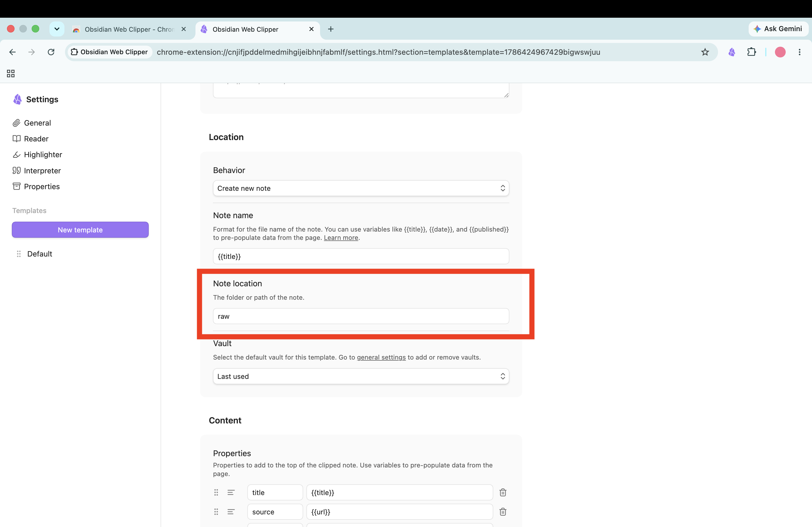
Task: Click the Note location field containing raw
Action: coord(361,316)
